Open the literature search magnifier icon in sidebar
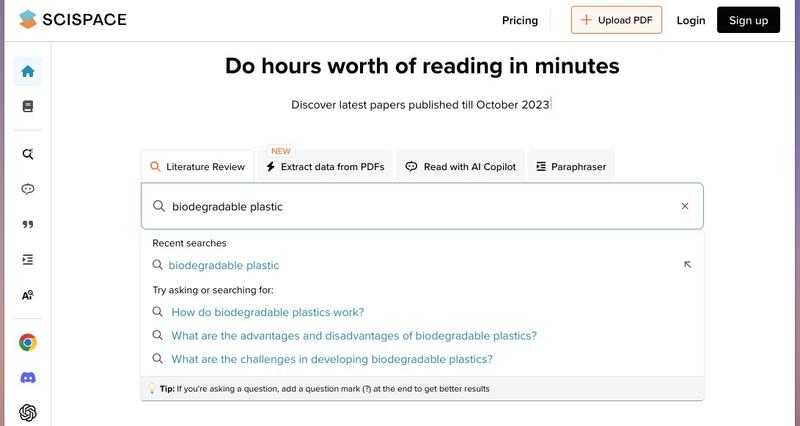Image resolution: width=800 pixels, height=426 pixels. [28, 154]
